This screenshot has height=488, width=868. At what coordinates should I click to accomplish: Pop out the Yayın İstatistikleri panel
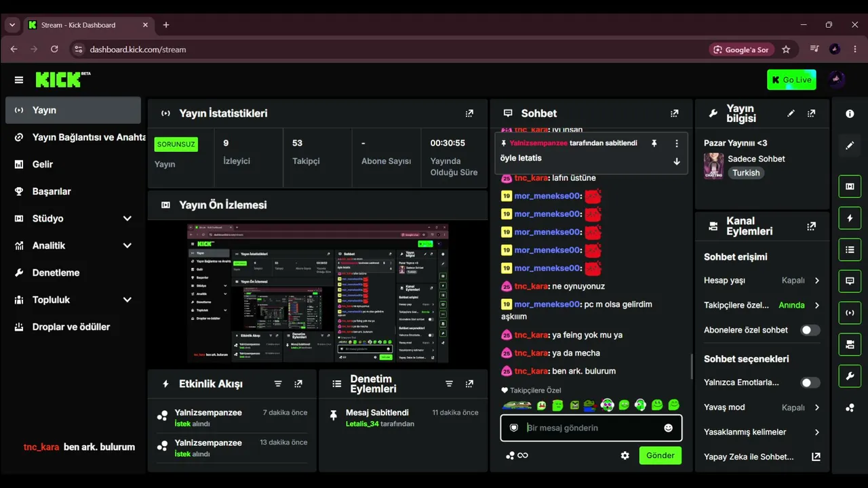[x=469, y=113]
